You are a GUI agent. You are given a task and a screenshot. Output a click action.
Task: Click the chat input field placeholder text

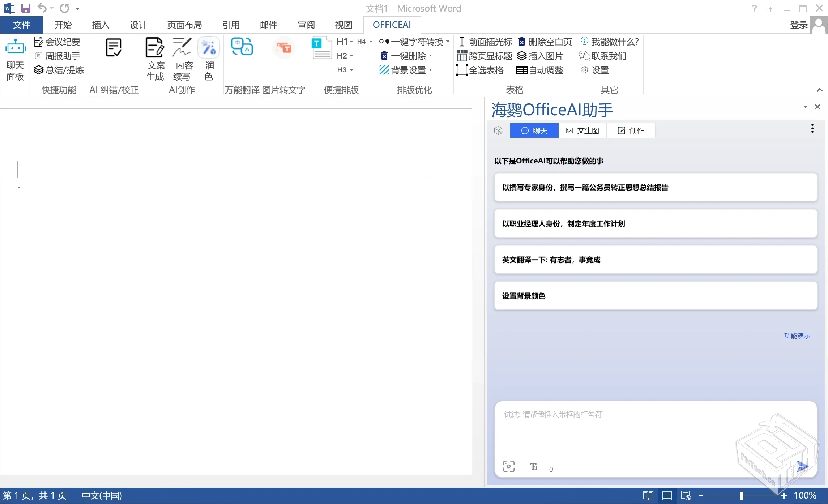[553, 414]
